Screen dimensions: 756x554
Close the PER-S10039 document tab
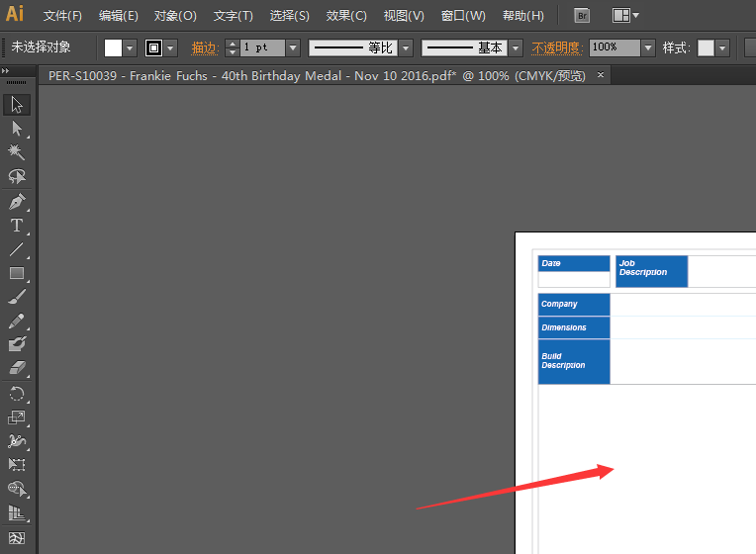pyautogui.click(x=601, y=75)
